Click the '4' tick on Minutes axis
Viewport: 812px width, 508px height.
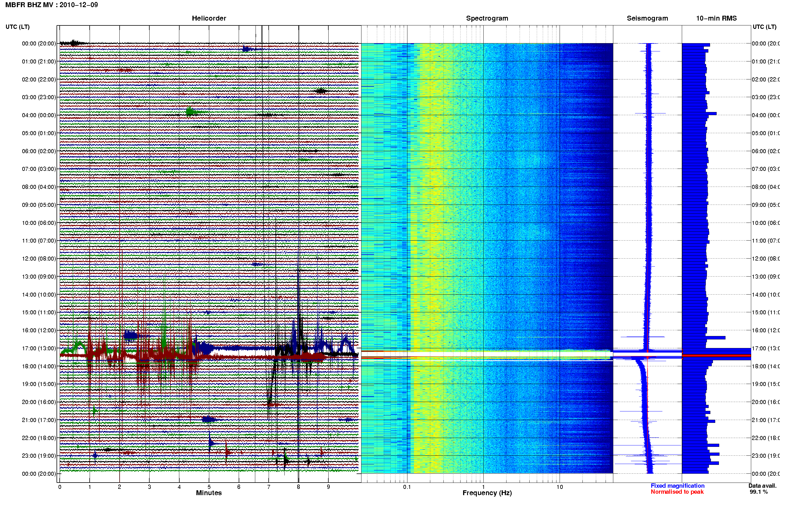tap(179, 487)
